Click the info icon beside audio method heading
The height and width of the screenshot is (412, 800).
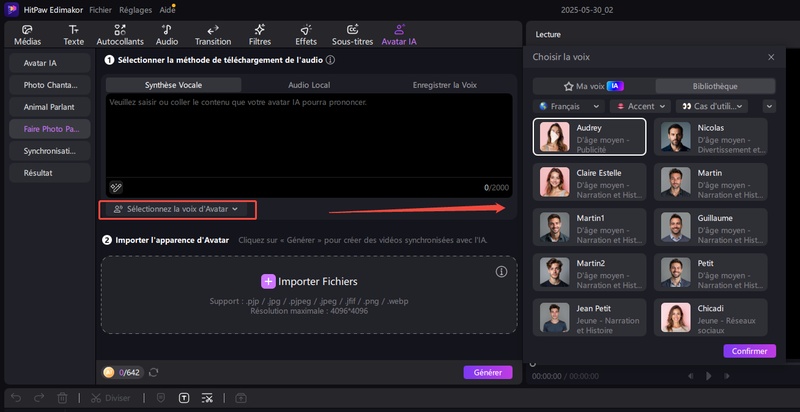pos(330,60)
